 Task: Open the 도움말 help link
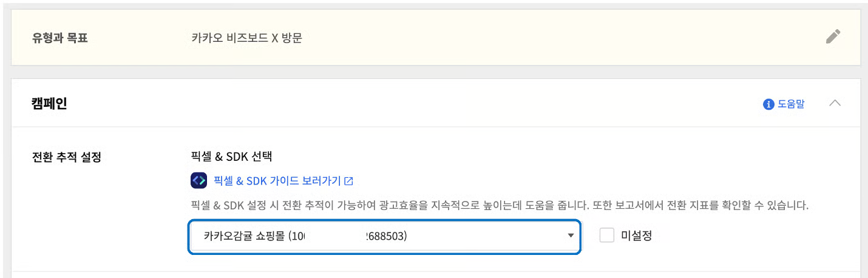coord(791,104)
